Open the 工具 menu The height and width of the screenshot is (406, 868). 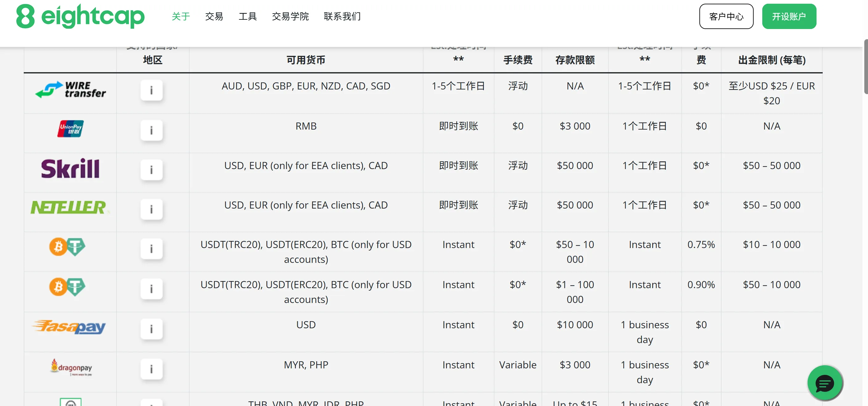point(248,16)
